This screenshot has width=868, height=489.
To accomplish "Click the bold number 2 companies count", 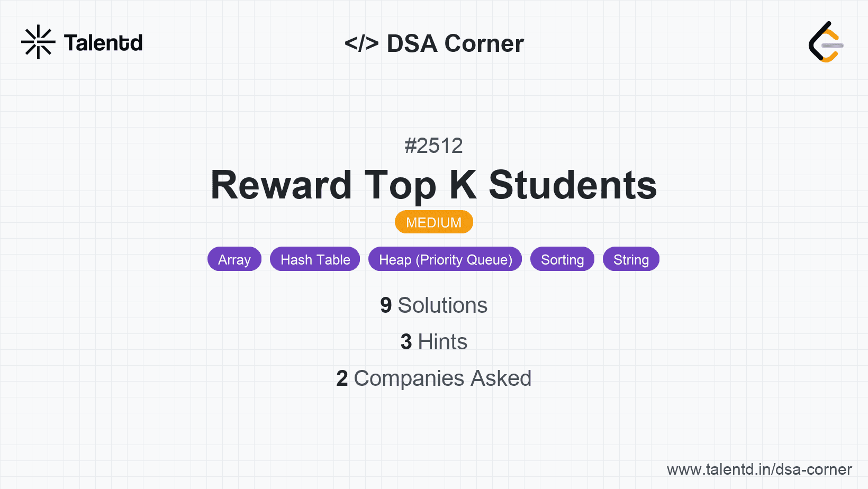I will [342, 378].
